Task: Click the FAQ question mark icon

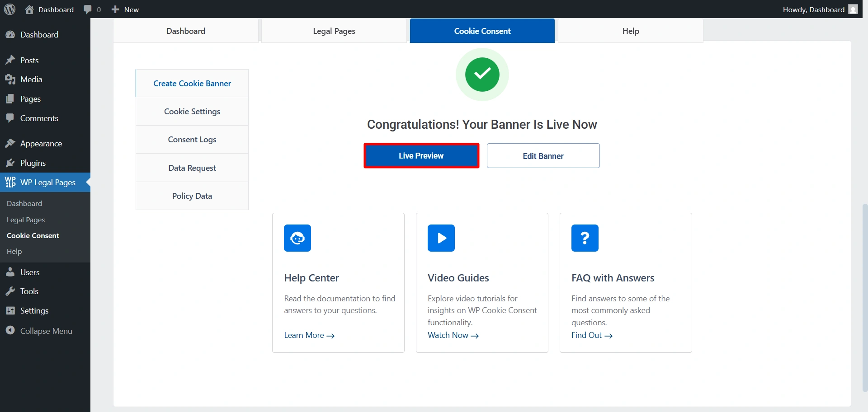Action: click(x=585, y=238)
